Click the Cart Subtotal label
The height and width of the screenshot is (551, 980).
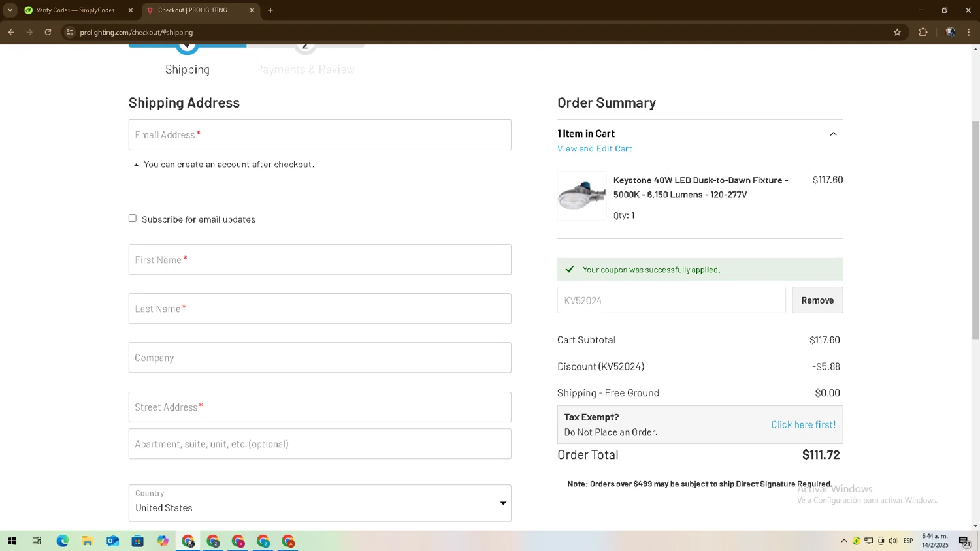pos(586,340)
